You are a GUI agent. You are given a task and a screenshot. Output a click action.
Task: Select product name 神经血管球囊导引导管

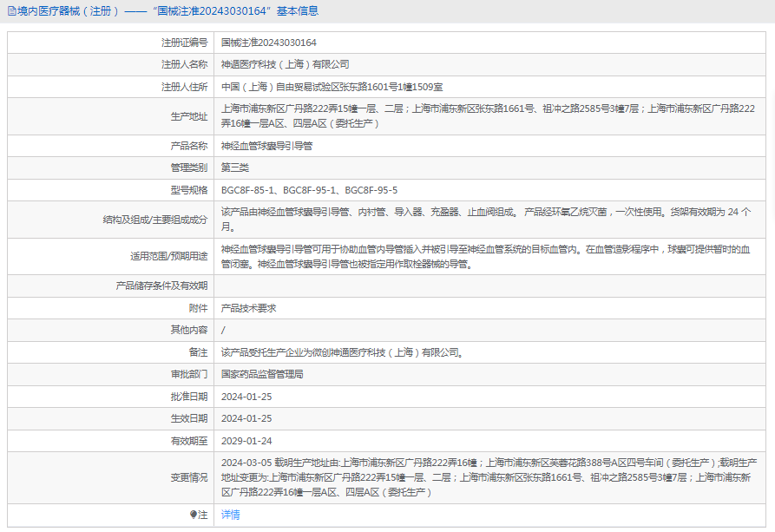266,146
